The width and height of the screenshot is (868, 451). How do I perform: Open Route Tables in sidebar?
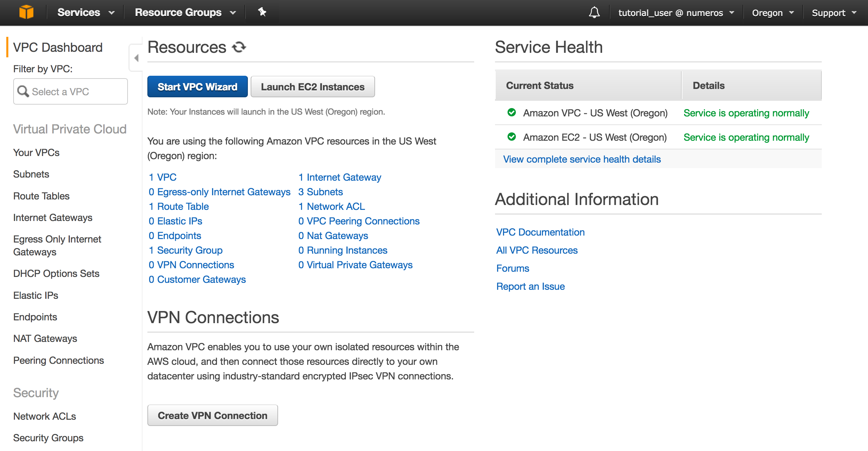(41, 196)
